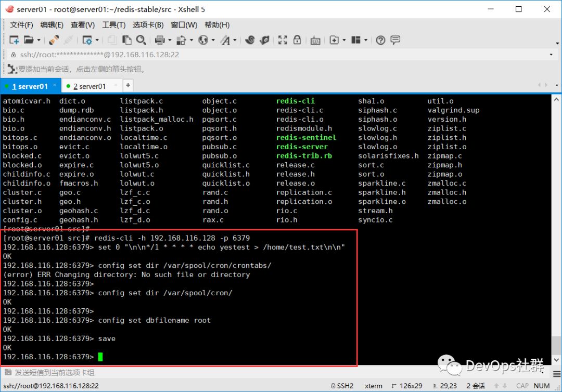This screenshot has width=562, height=392.
Task: Click redis-server in the file listing
Action: point(302,147)
